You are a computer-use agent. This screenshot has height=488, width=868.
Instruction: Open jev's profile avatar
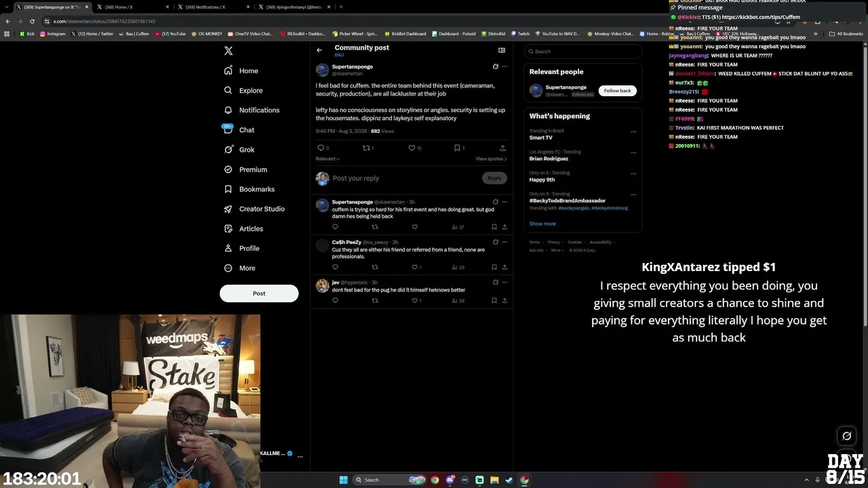coord(322,285)
